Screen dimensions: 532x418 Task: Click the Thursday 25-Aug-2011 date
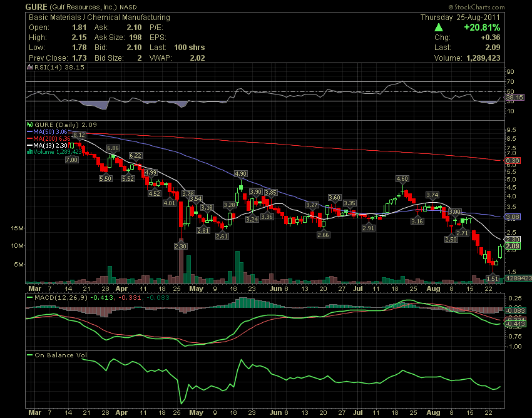[460, 18]
